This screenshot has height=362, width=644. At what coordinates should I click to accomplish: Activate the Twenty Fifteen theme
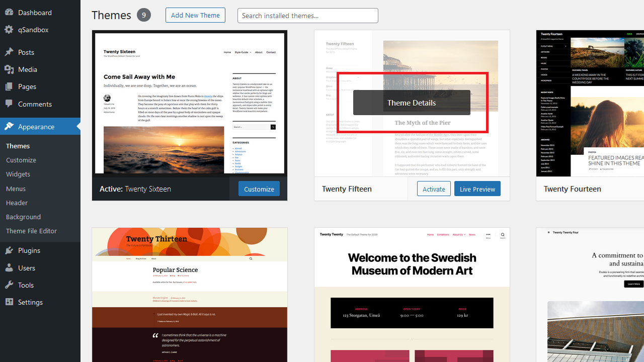(x=434, y=189)
